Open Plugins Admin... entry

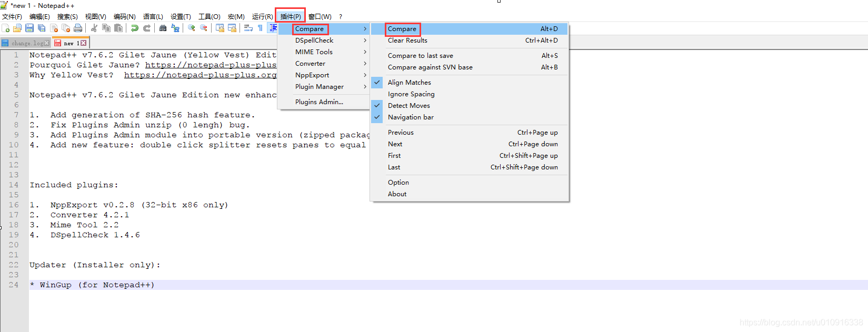[x=324, y=102]
